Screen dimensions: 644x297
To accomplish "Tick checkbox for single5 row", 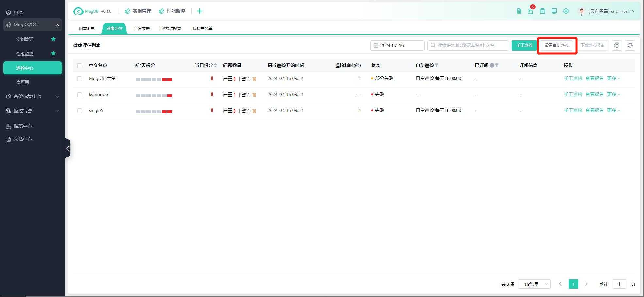I will click(x=80, y=111).
